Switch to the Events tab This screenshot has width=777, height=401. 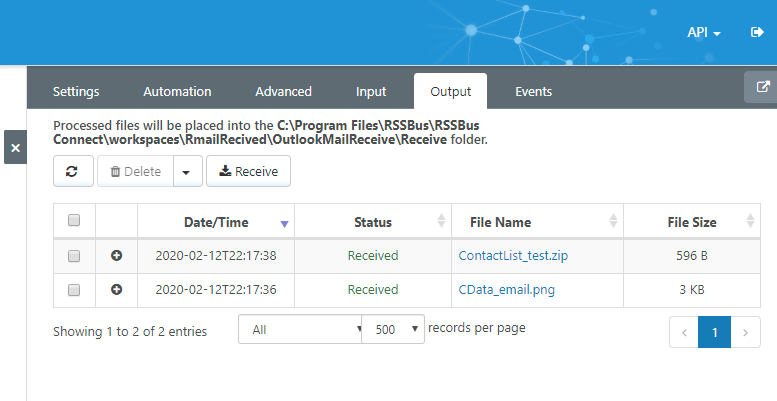pyautogui.click(x=533, y=92)
